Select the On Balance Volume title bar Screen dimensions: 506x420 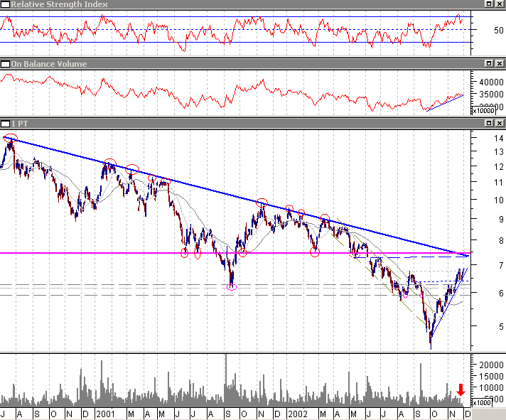pos(253,64)
